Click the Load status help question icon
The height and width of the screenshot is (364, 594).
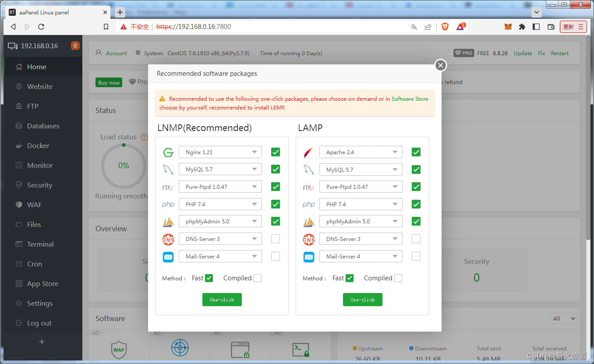(144, 137)
